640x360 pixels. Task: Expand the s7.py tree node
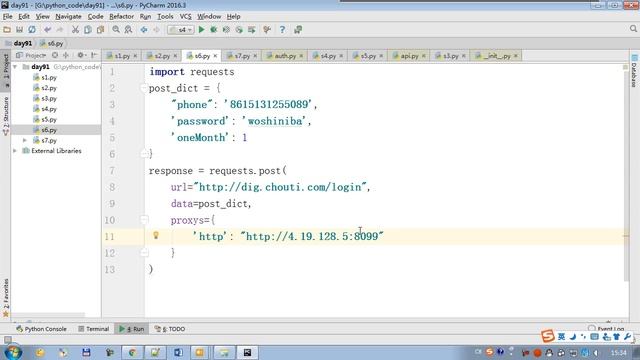tap(24, 140)
